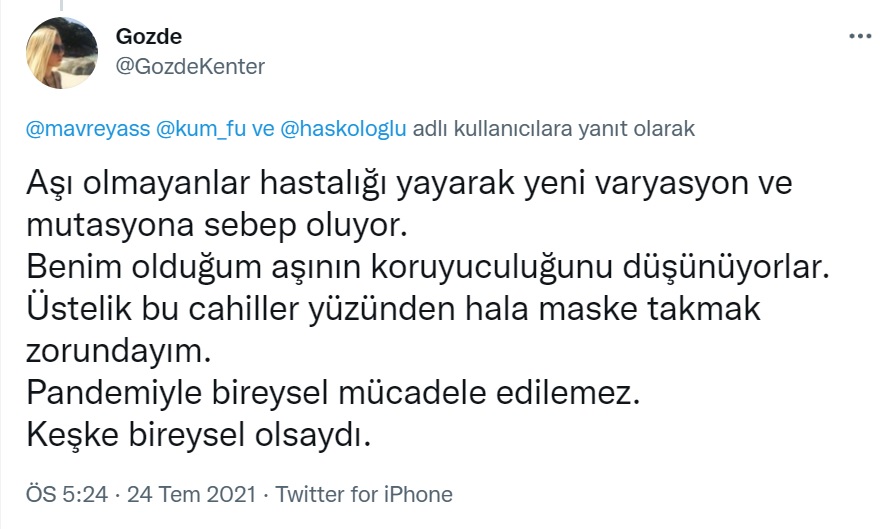Click the word "ve" between the mentions
Image resolution: width=896 pixels, height=529 pixels.
pyautogui.click(x=262, y=129)
